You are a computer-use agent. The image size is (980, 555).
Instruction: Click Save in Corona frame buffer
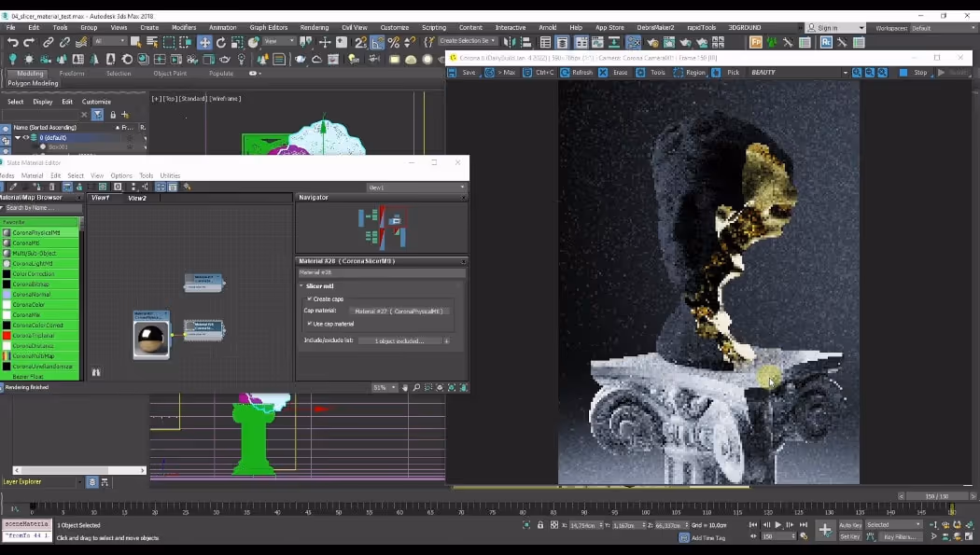463,73
